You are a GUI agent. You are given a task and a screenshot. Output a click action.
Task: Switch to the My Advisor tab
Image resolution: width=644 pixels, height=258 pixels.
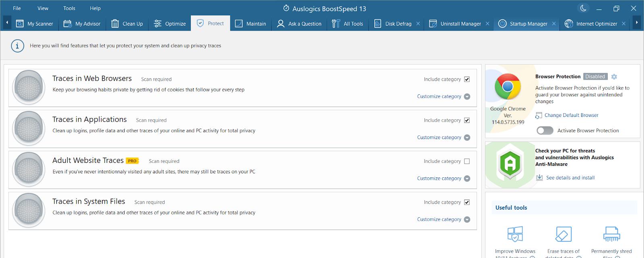(82, 24)
